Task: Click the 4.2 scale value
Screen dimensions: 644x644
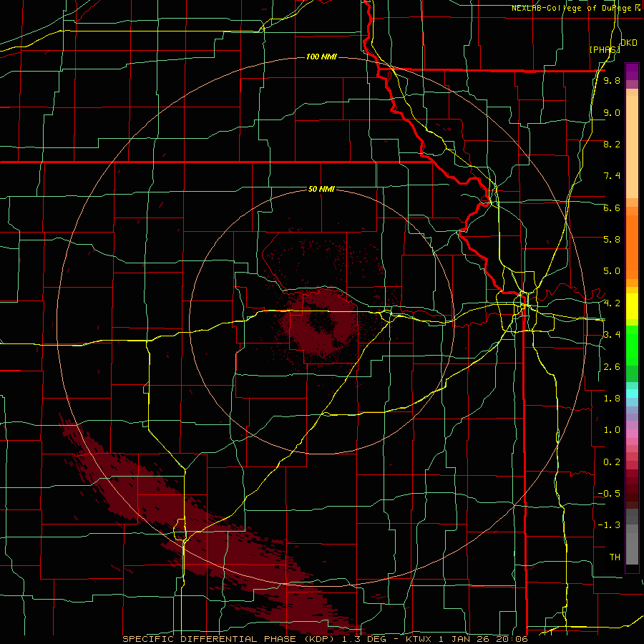Action: coord(612,303)
